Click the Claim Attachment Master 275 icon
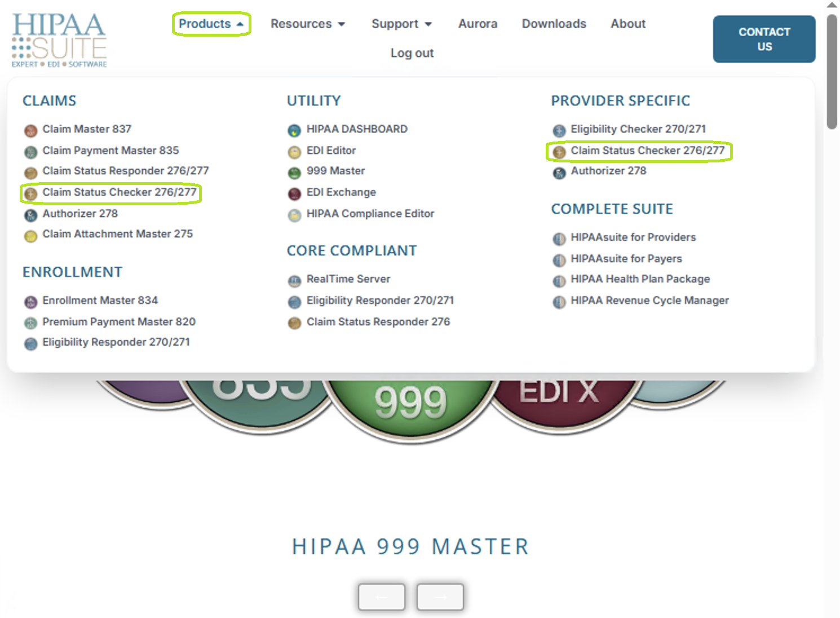 pos(30,236)
